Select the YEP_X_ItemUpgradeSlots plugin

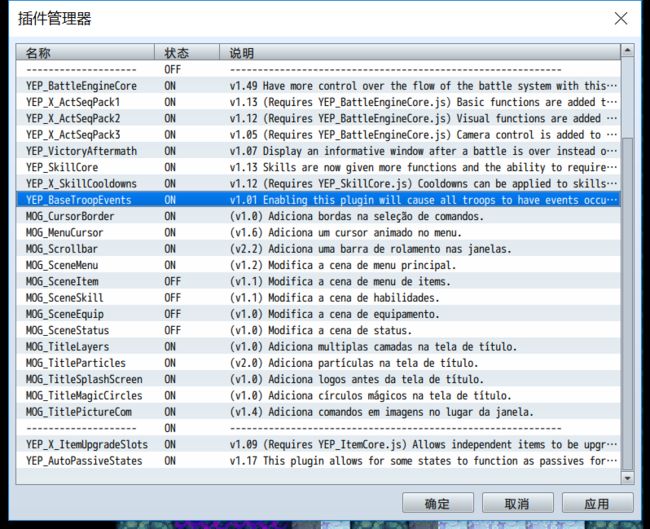coord(318,444)
